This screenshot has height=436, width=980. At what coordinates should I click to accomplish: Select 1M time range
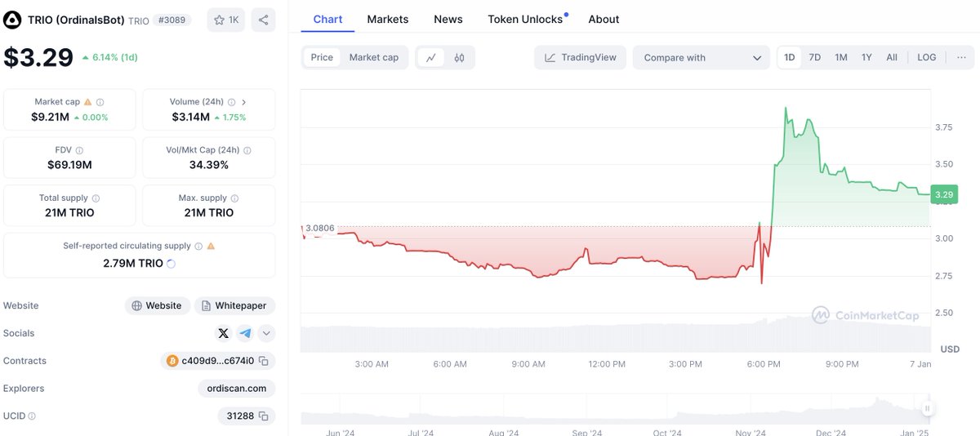(x=841, y=57)
